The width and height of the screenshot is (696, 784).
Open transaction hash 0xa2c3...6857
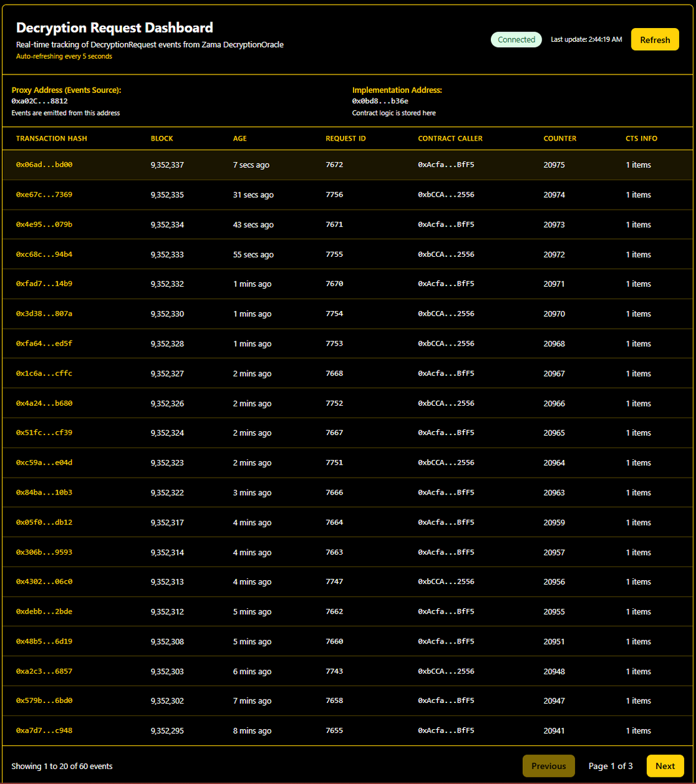pyautogui.click(x=44, y=672)
